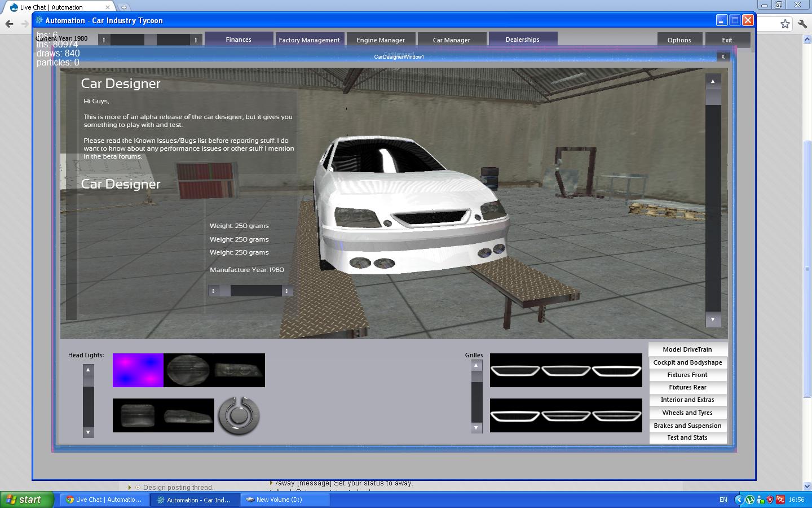Open Model DriveTrain section

[x=687, y=349]
